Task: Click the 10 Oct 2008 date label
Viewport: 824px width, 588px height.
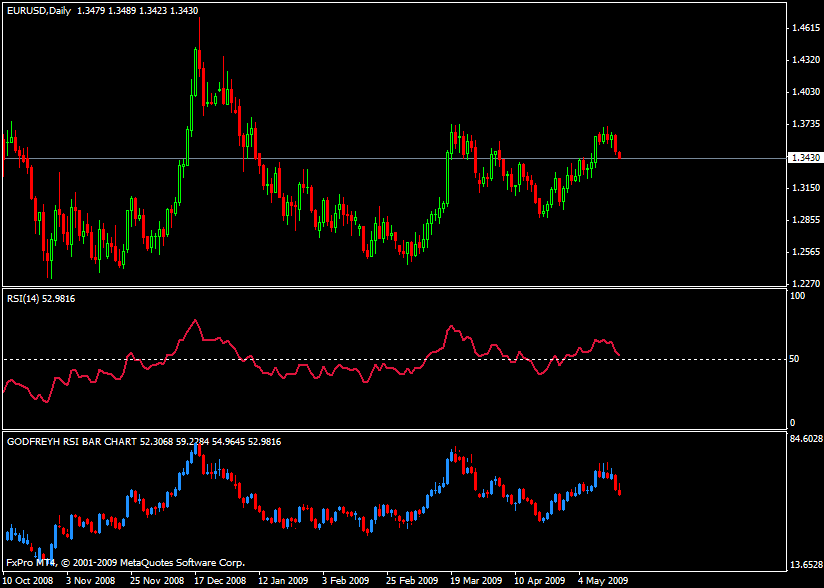Action: pos(31,579)
